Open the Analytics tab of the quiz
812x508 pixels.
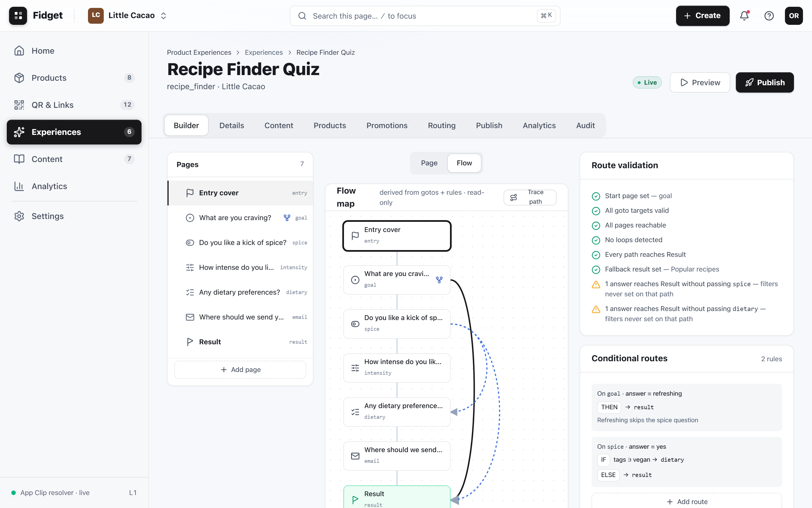click(x=539, y=125)
